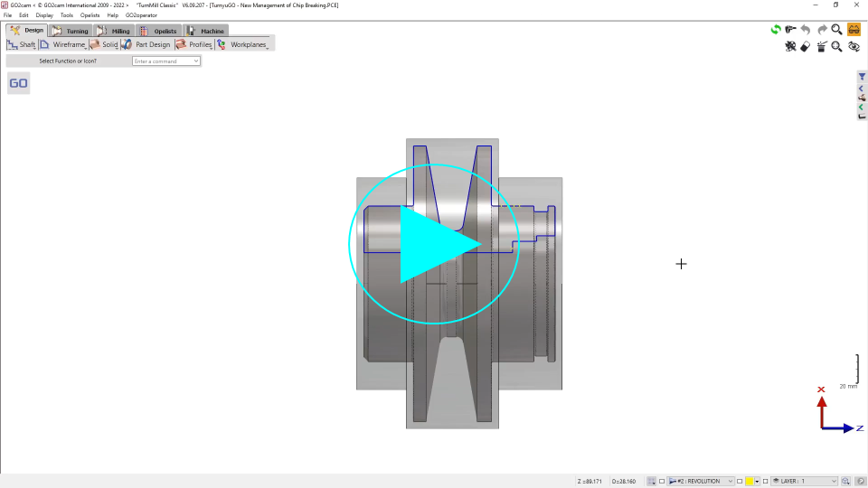This screenshot has height=488, width=868.
Task: Click the undo arrow icon
Action: 806,30
